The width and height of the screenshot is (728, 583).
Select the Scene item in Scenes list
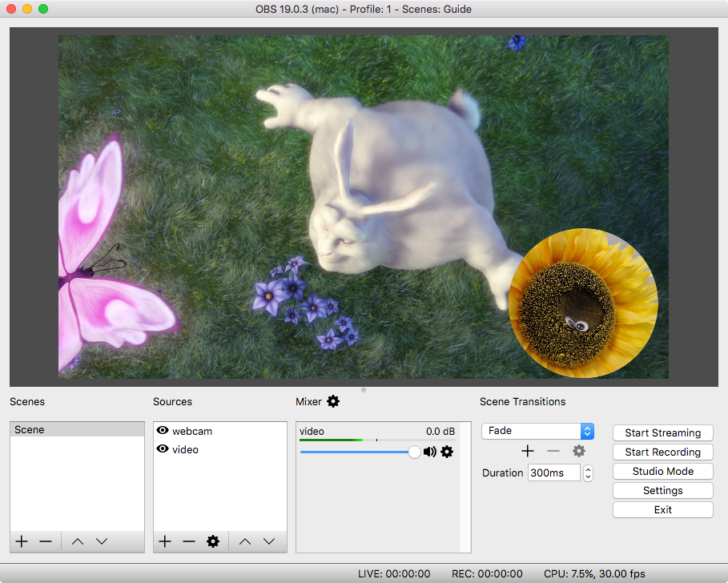pyautogui.click(x=77, y=430)
